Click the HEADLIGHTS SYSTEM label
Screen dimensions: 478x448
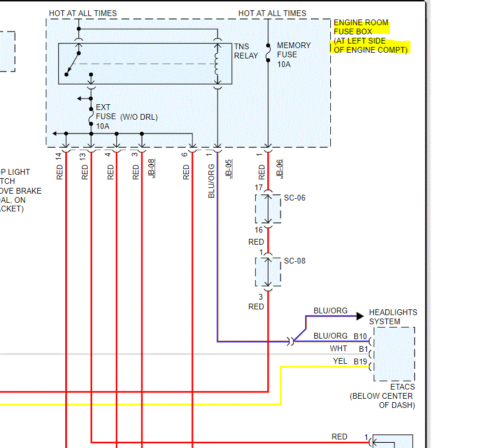(393, 317)
